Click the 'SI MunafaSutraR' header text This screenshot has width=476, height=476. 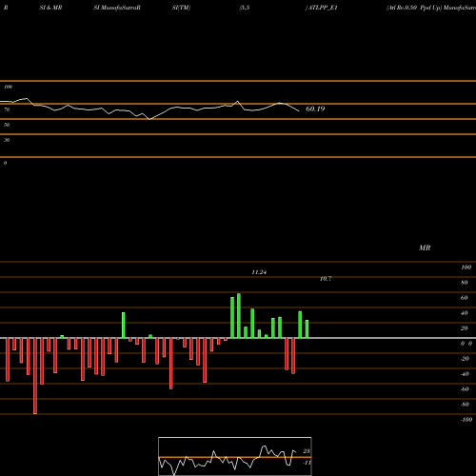[117, 8]
